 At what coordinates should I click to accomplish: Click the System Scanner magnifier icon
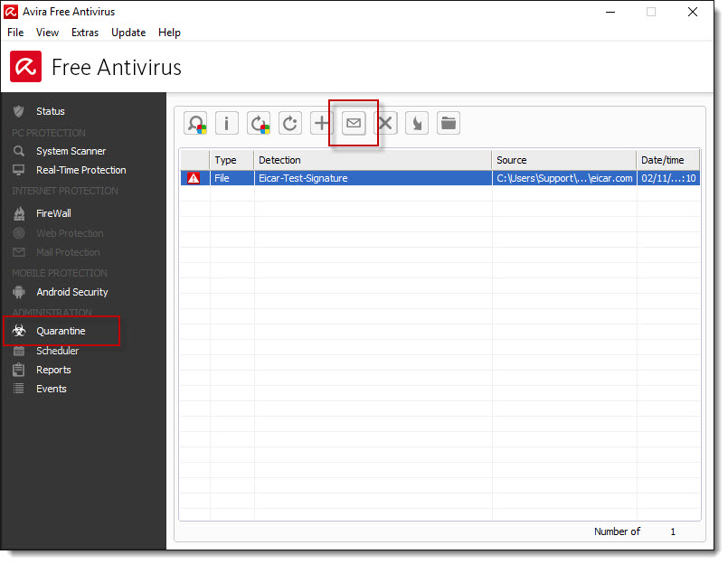click(19, 151)
